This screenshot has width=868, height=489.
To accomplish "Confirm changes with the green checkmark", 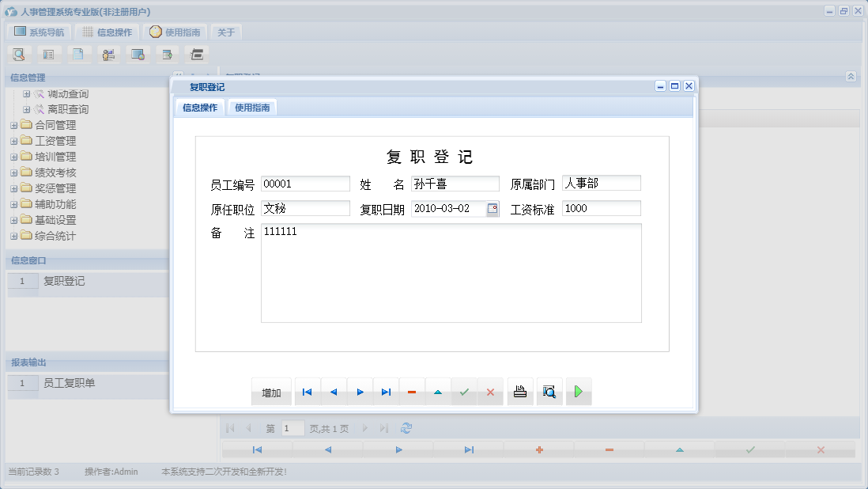I will click(x=464, y=391).
